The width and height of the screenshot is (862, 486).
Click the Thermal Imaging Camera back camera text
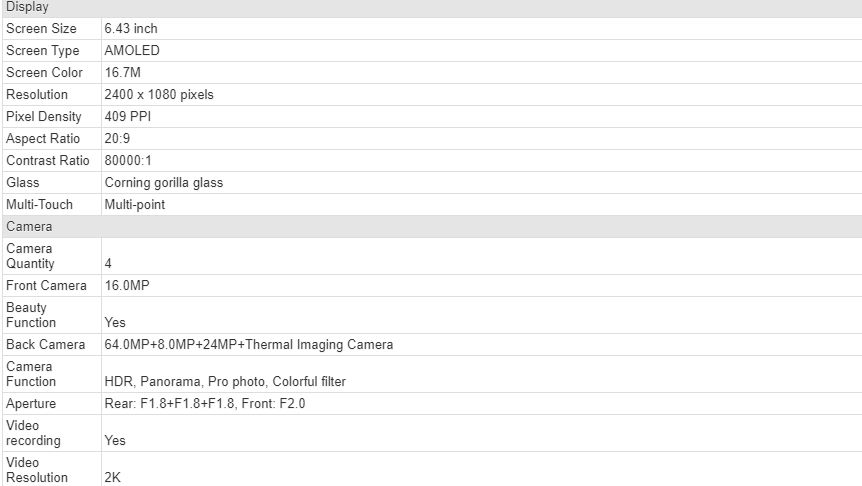(x=319, y=345)
